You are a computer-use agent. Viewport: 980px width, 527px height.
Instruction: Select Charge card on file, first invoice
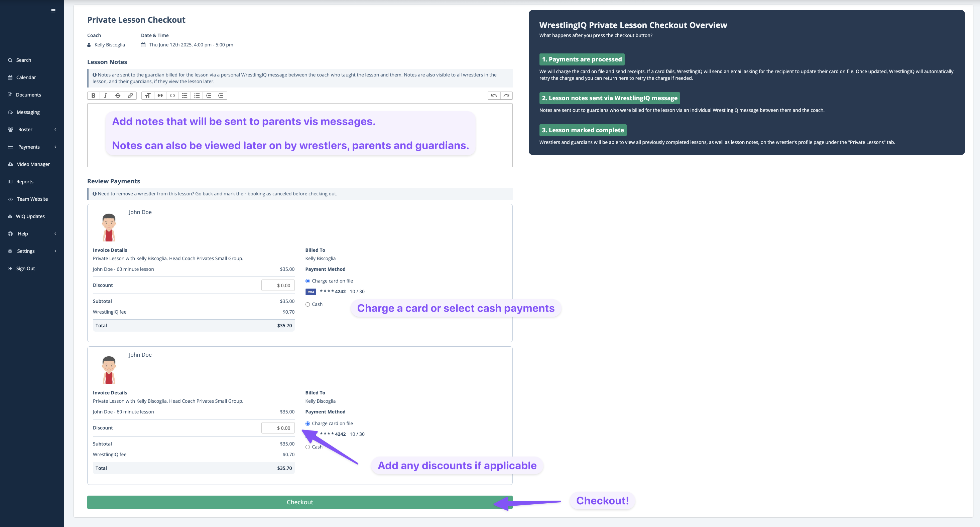[308, 281]
